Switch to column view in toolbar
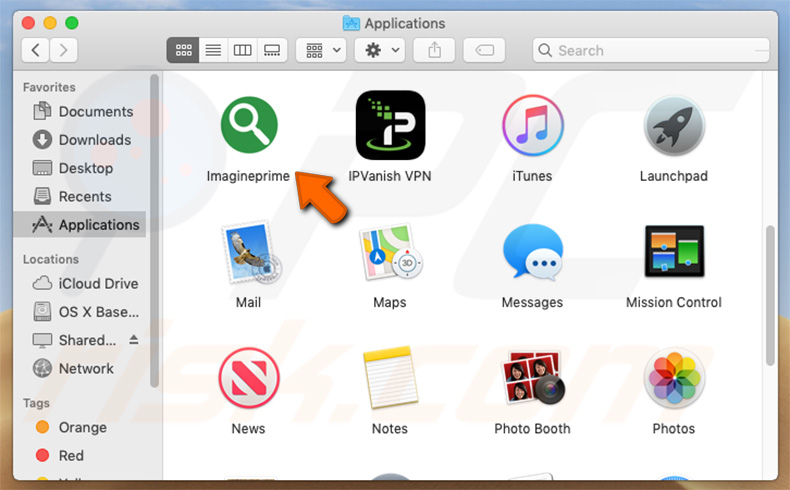 coord(242,50)
